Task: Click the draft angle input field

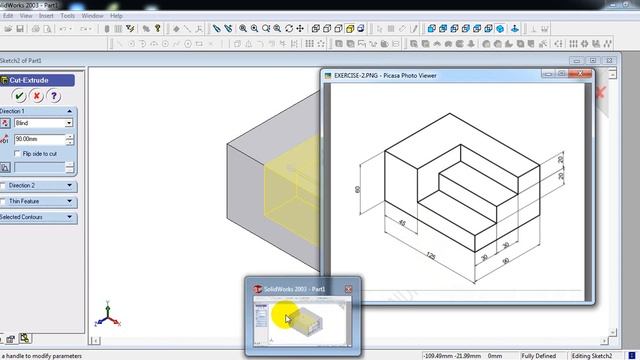Action: 40,167
